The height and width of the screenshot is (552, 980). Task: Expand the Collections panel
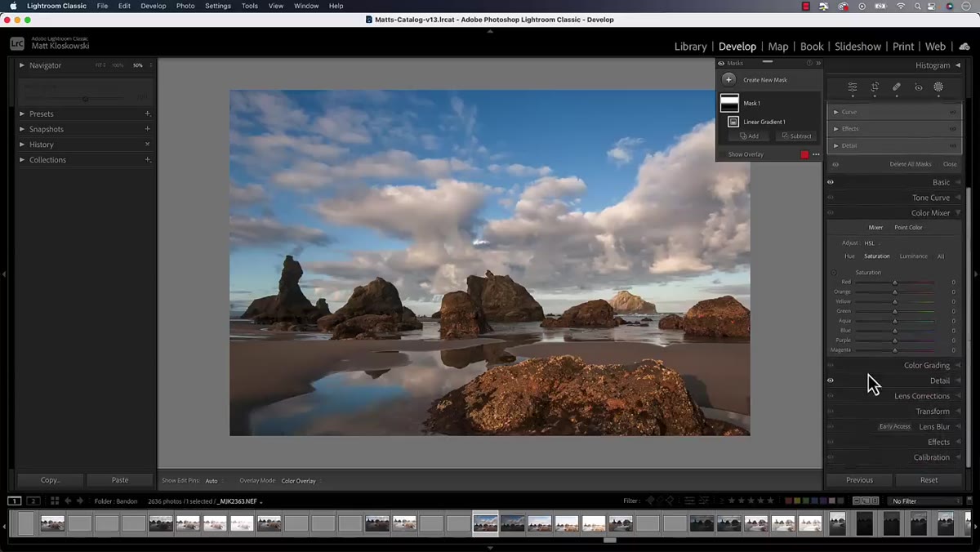[x=22, y=160]
